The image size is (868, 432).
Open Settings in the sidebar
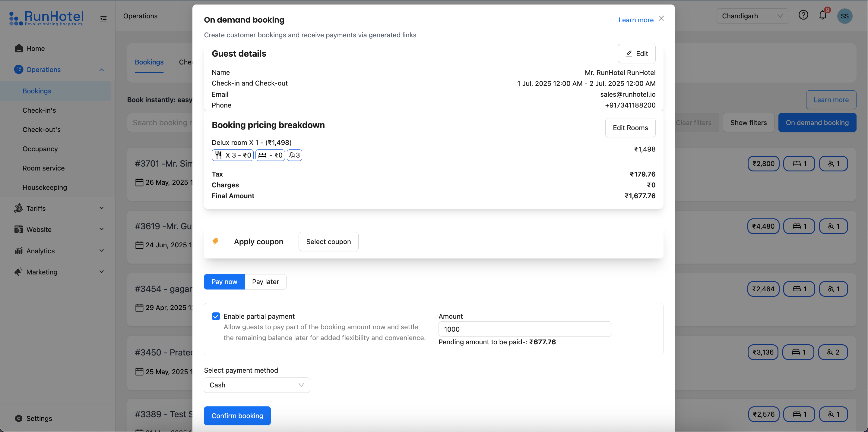(x=39, y=418)
